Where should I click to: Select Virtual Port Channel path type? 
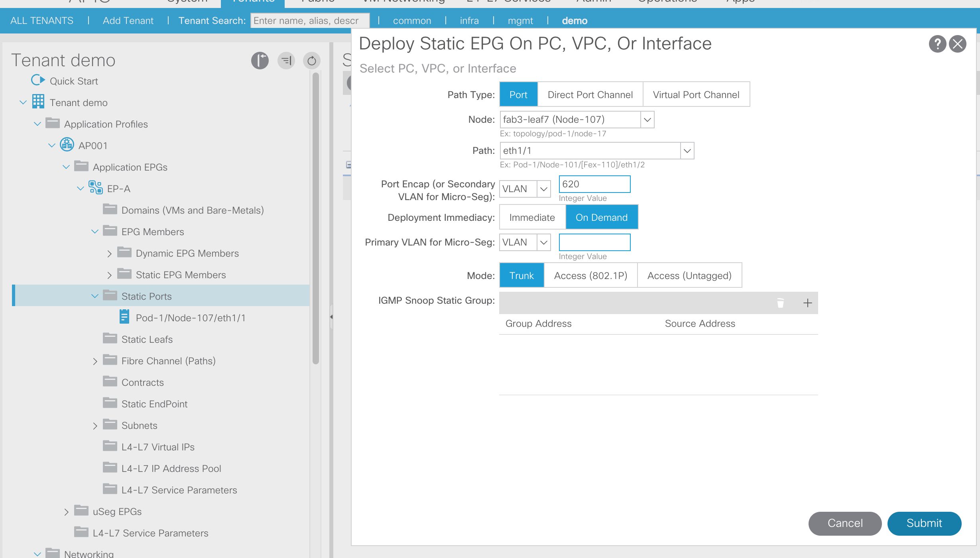coord(696,94)
